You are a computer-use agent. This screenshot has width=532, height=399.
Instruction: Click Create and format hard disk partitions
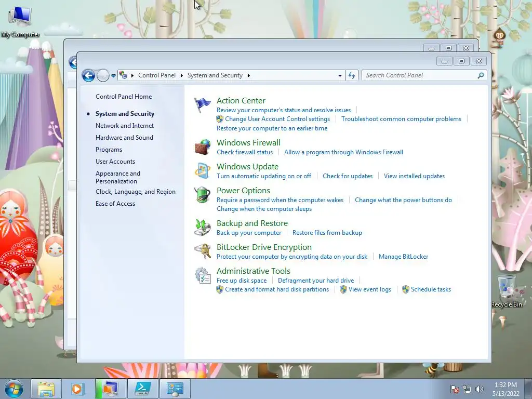277,289
